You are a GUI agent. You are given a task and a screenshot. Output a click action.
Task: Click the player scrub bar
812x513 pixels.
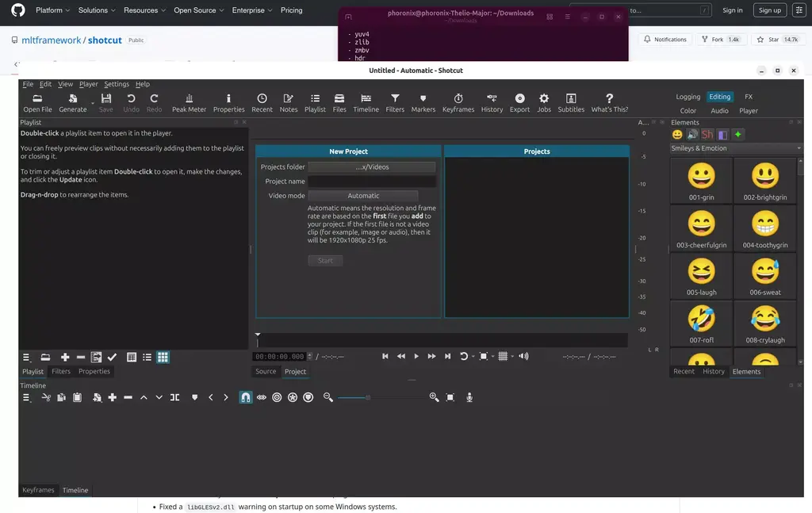(x=442, y=341)
